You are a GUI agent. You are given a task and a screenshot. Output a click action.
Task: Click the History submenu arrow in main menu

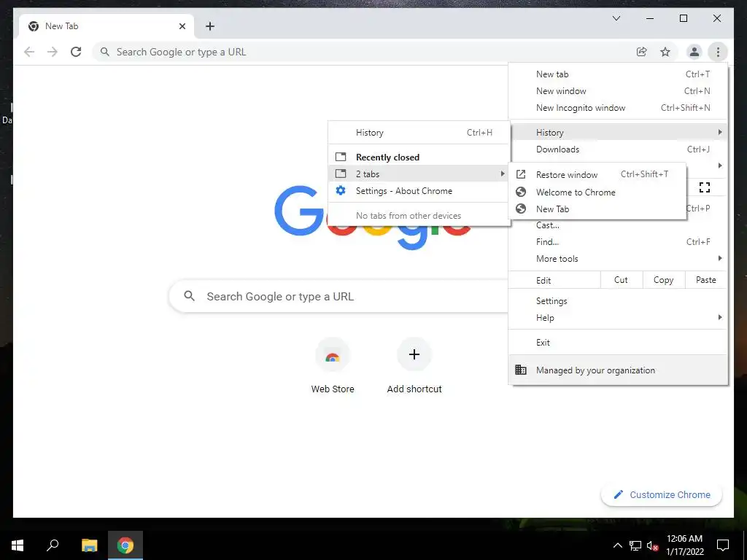720,132
